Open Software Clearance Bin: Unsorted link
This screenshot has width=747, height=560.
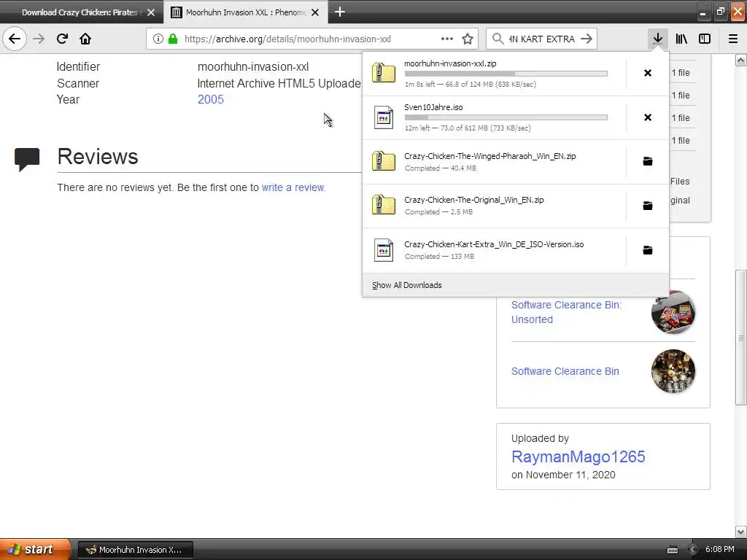566,312
